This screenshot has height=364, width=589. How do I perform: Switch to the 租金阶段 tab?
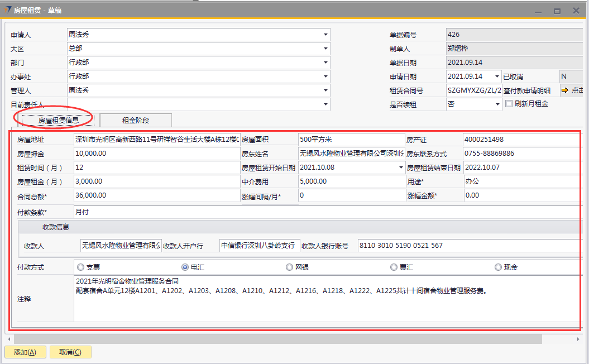136,120
